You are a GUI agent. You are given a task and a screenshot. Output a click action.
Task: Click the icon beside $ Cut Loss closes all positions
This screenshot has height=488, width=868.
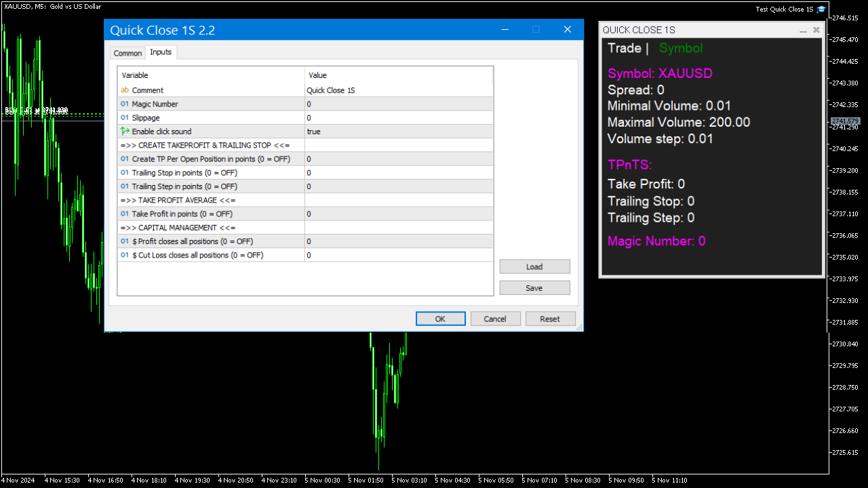click(125, 255)
